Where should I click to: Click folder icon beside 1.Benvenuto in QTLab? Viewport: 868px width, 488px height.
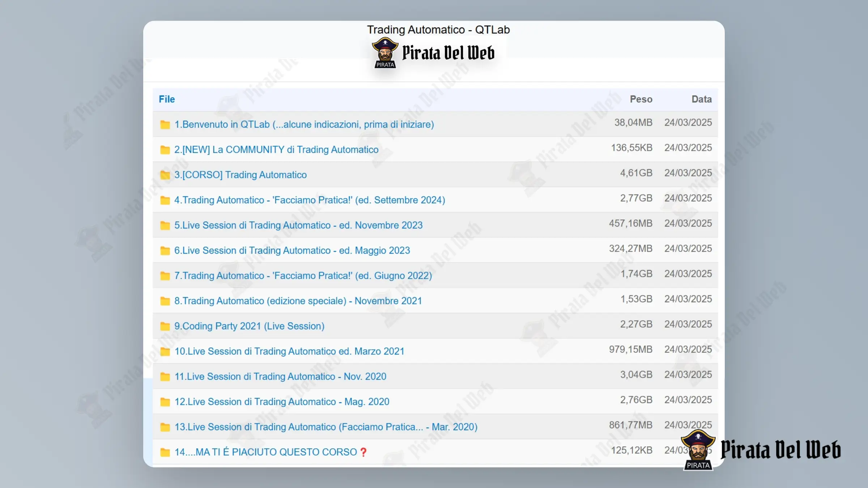pos(165,125)
